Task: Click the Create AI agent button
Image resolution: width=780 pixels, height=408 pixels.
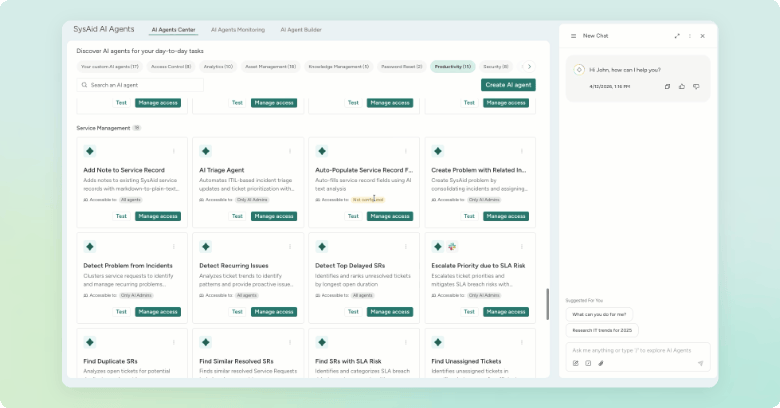Action: tap(508, 85)
